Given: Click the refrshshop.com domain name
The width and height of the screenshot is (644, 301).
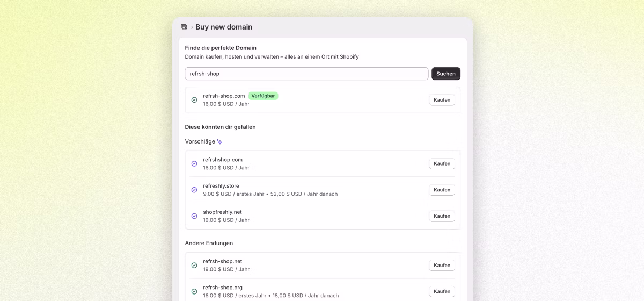Looking at the screenshot, I should click(223, 160).
